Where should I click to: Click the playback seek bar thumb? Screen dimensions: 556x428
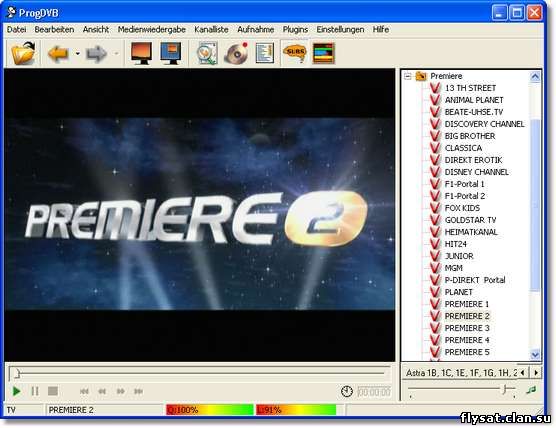(x=16, y=373)
